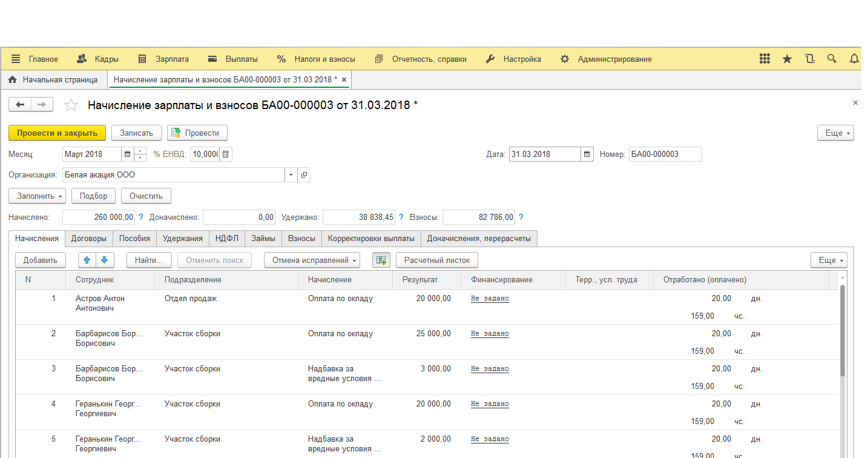The height and width of the screenshot is (458, 868).
Task: Add document to favorites with star
Action: point(71,105)
